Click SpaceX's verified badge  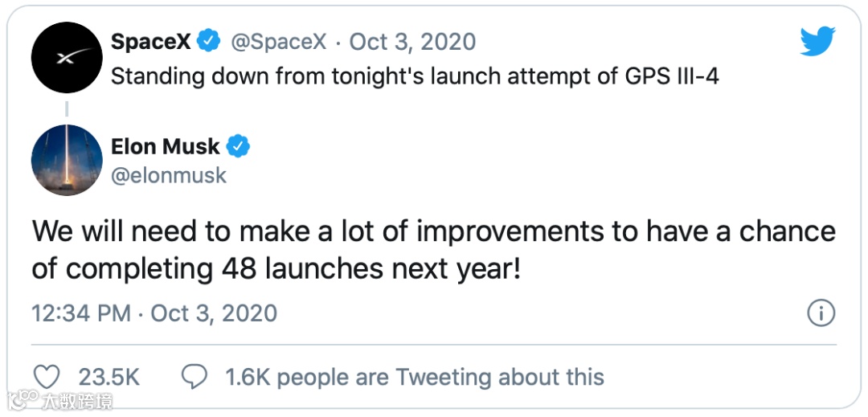tap(210, 41)
